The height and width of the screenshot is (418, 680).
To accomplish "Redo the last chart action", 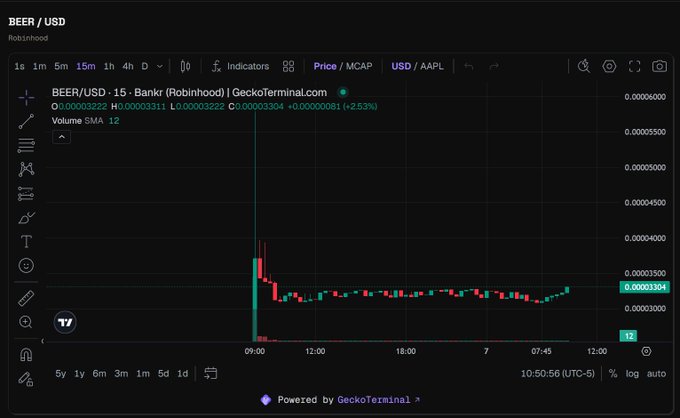I will point(494,66).
